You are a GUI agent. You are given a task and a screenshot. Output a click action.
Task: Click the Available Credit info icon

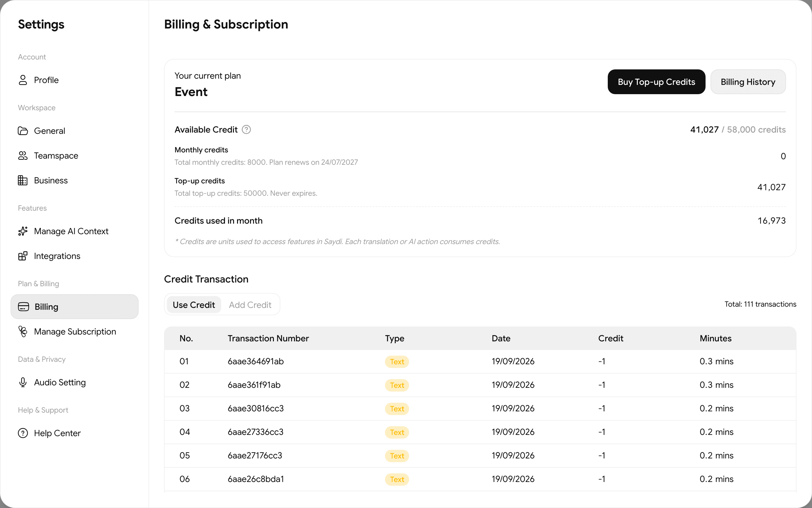(x=246, y=130)
